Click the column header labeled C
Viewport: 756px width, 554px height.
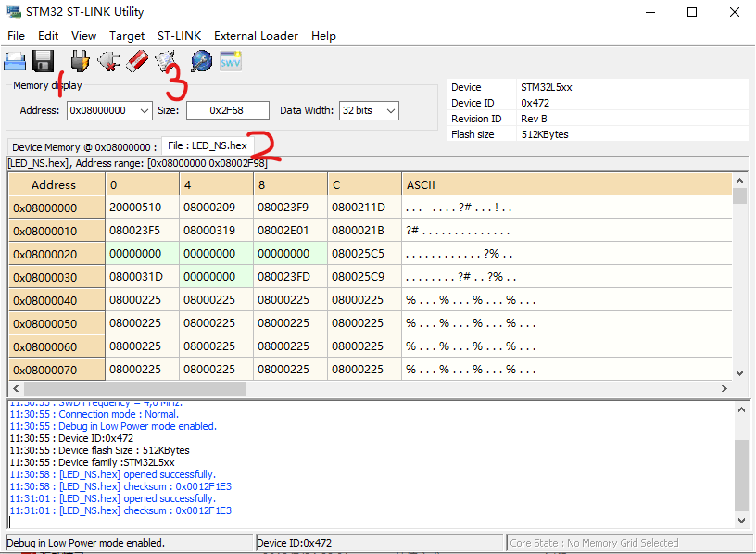pos(364,184)
